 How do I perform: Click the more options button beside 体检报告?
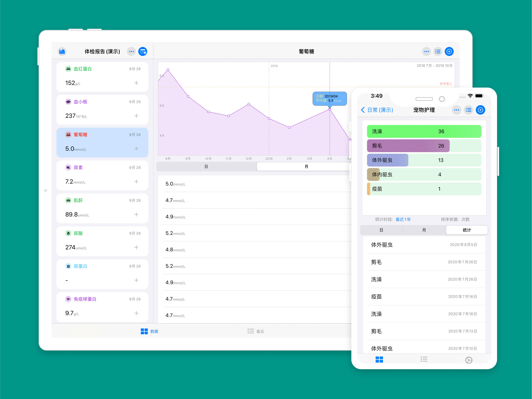click(x=131, y=51)
